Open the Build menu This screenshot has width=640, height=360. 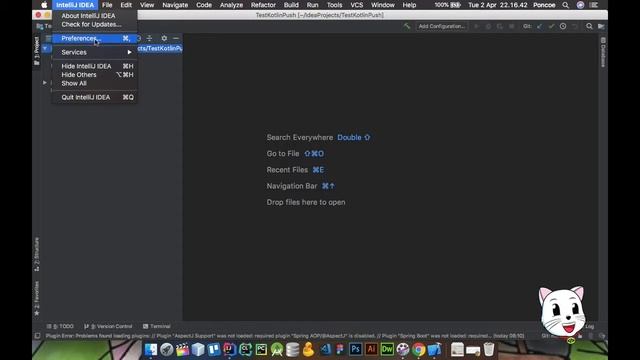pyautogui.click(x=291, y=5)
